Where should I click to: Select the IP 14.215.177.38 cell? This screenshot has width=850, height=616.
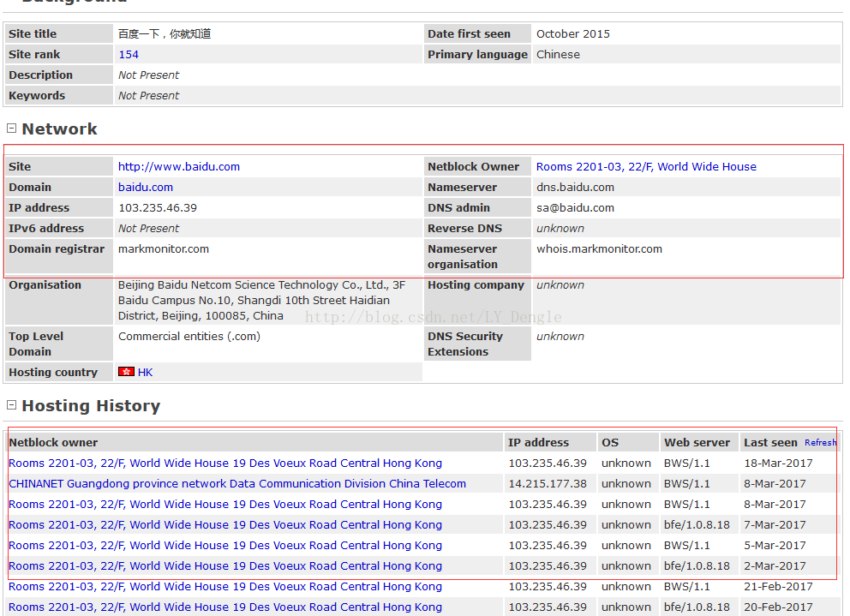click(x=548, y=484)
